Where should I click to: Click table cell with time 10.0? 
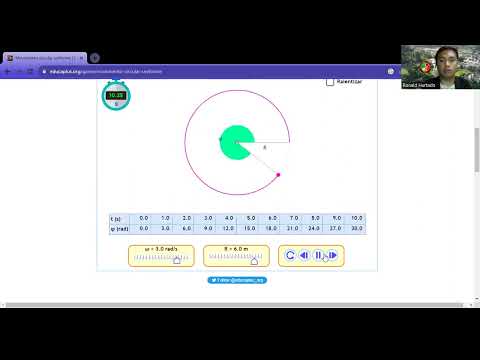[356, 218]
